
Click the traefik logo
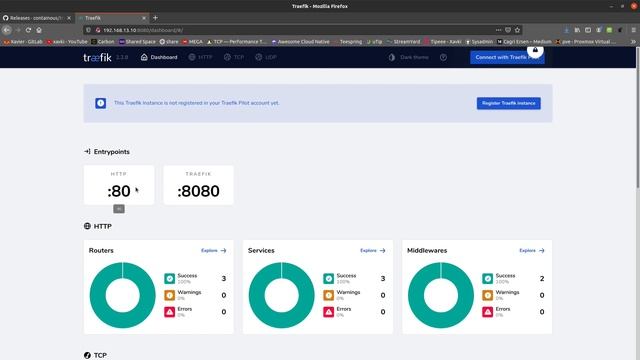(x=97, y=57)
